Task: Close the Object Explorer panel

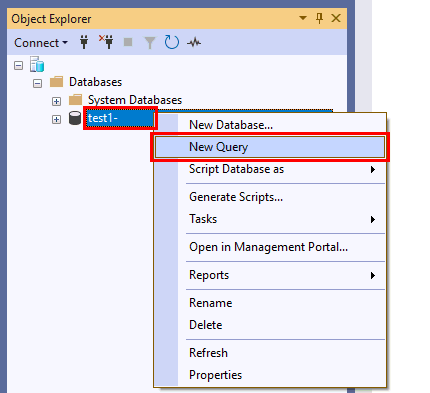Action: pos(336,18)
